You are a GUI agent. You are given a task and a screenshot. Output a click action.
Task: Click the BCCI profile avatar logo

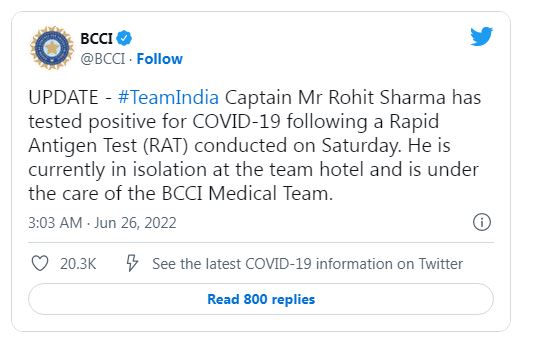52,48
